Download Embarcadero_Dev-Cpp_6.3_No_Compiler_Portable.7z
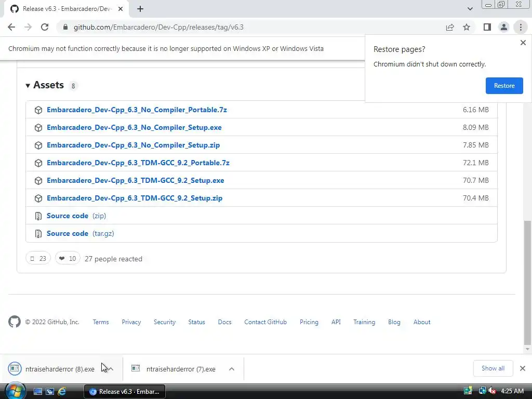This screenshot has height=399, width=532. pyautogui.click(x=137, y=110)
